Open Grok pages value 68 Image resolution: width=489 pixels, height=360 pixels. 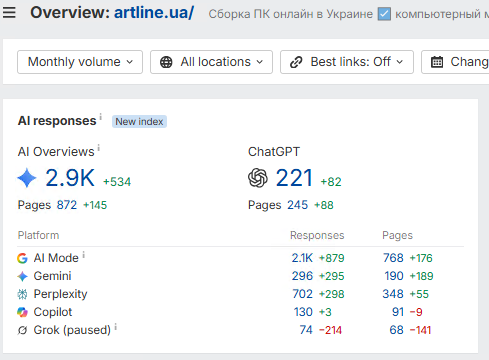tap(397, 330)
